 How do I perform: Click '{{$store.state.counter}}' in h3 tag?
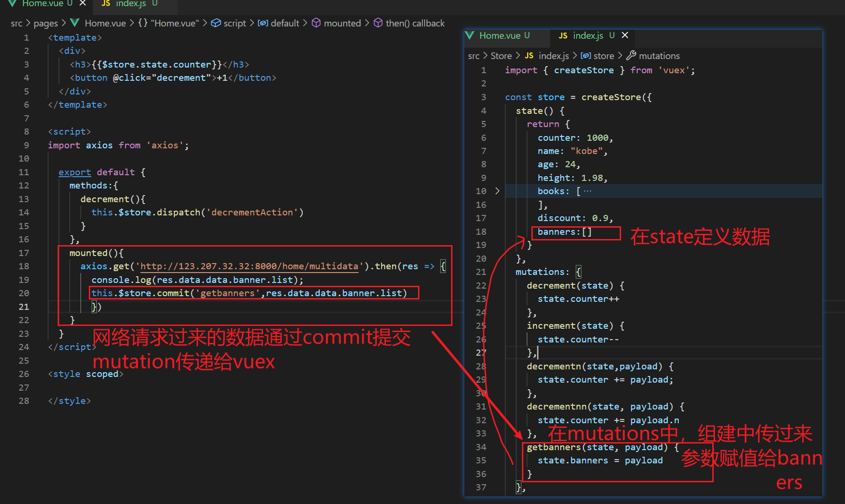[157, 64]
